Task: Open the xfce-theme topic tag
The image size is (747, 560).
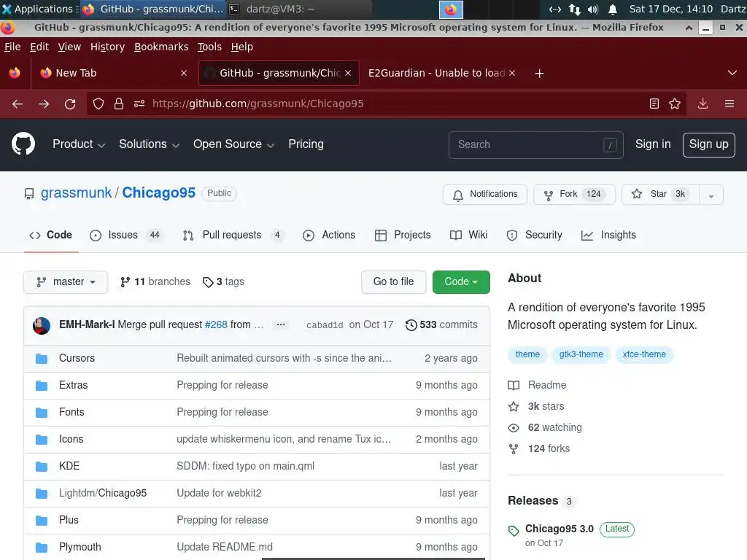Action: 644,355
